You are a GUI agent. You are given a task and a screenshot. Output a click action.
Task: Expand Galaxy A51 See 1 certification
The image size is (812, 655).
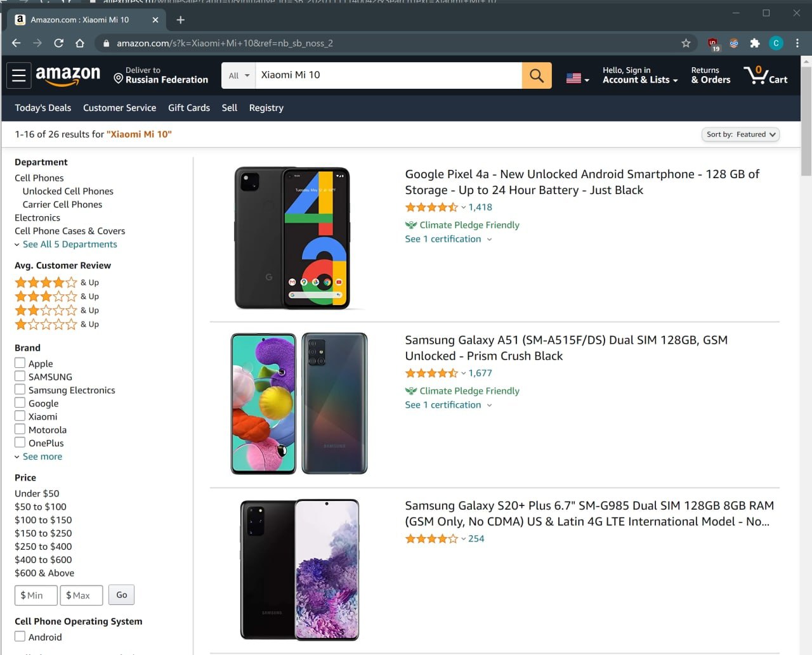(x=449, y=405)
